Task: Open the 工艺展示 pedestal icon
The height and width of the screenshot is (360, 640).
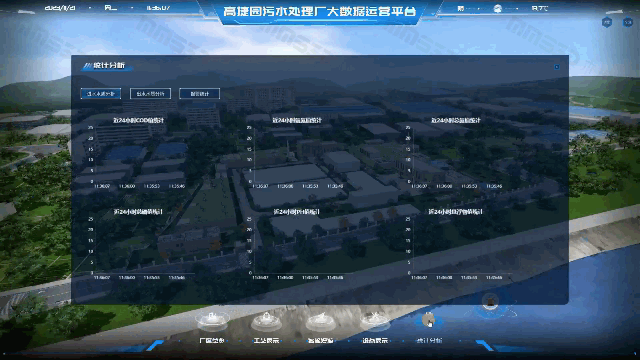Action: pyautogui.click(x=266, y=320)
